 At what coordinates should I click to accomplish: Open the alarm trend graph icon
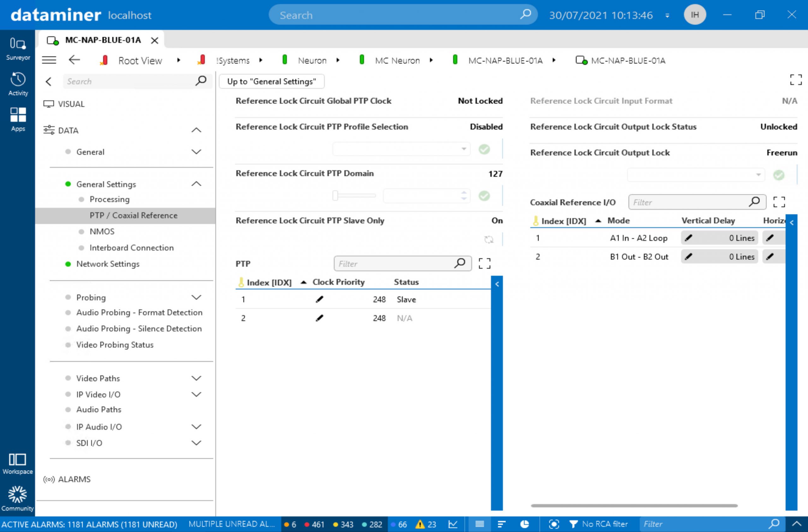point(453,524)
